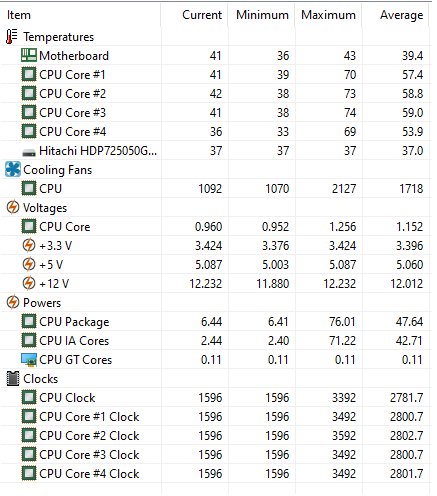Click the Maximum column header

click(329, 15)
